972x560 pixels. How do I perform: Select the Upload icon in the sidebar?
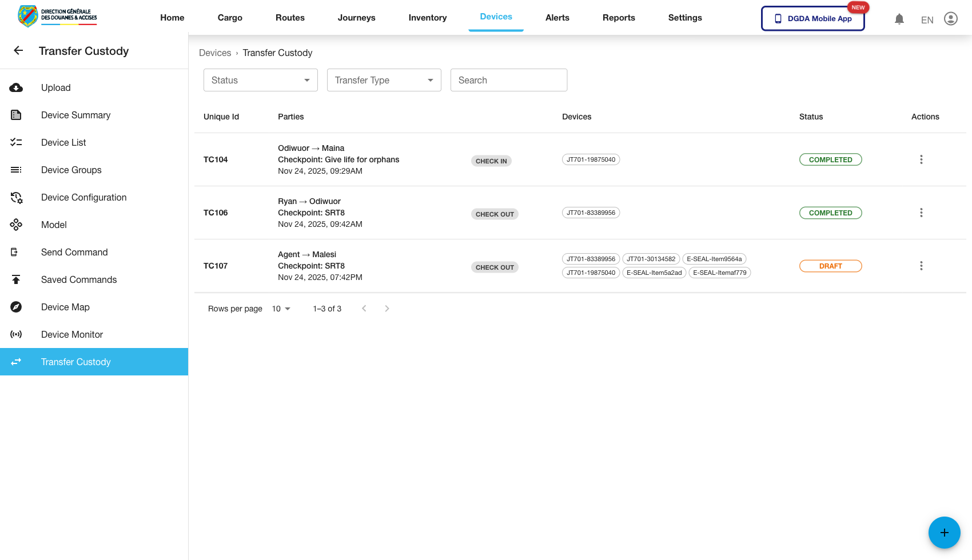coord(16,87)
